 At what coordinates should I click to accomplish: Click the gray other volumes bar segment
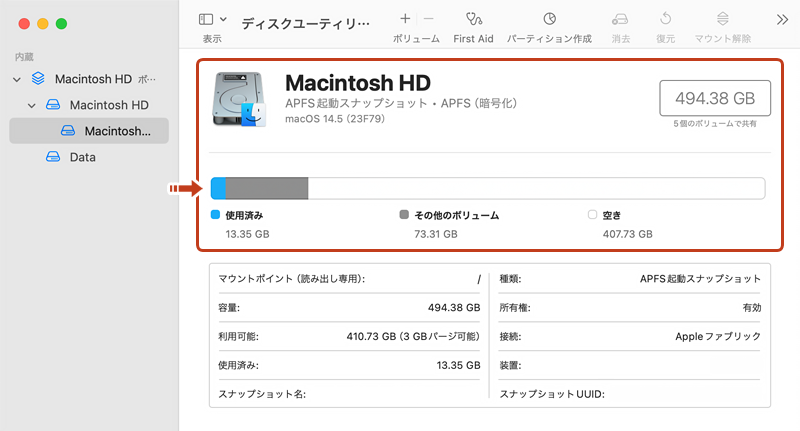(x=267, y=188)
